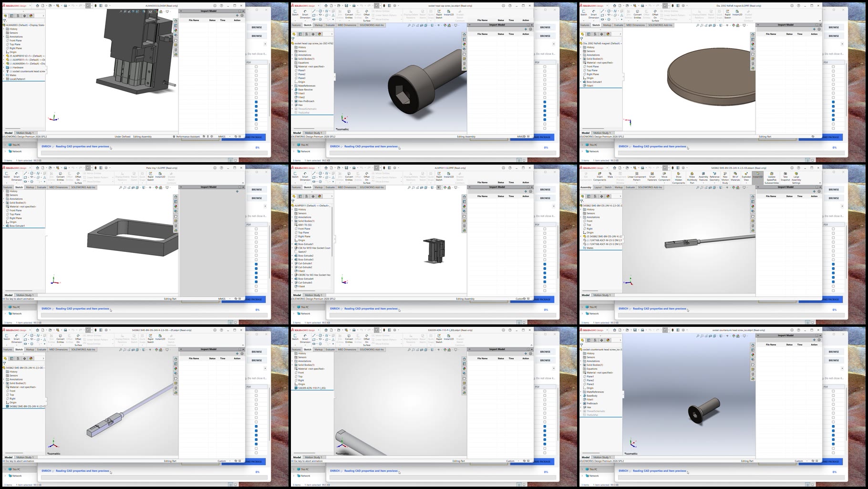
Task: Click Help question icon in ALMA0003.SLDASM window
Action: click(x=221, y=6)
